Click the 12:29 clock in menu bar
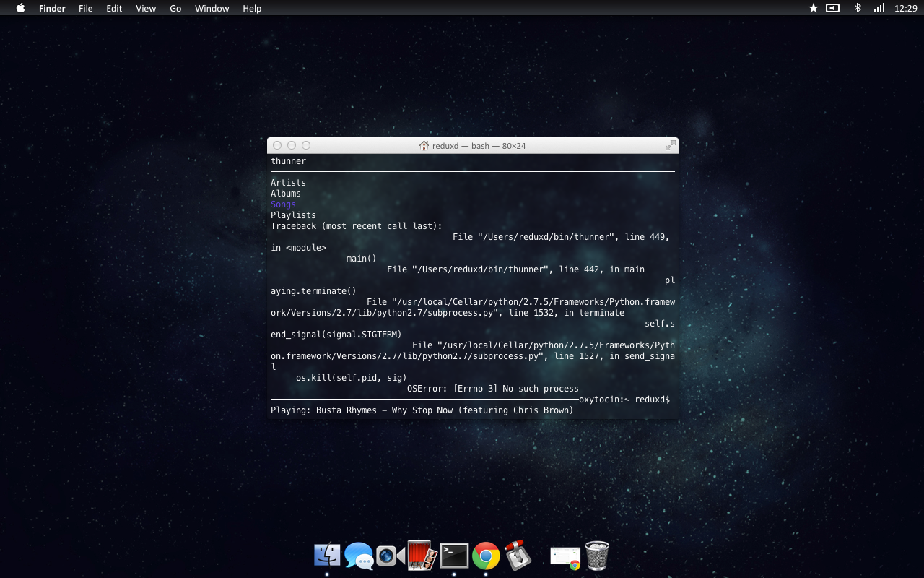Viewport: 924px width, 578px height. click(905, 8)
